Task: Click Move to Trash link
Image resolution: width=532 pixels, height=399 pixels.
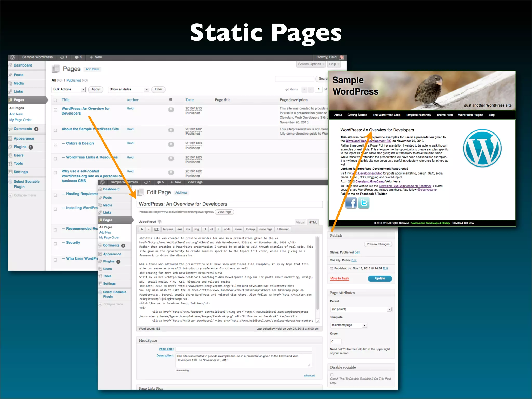Action: pyautogui.click(x=340, y=278)
